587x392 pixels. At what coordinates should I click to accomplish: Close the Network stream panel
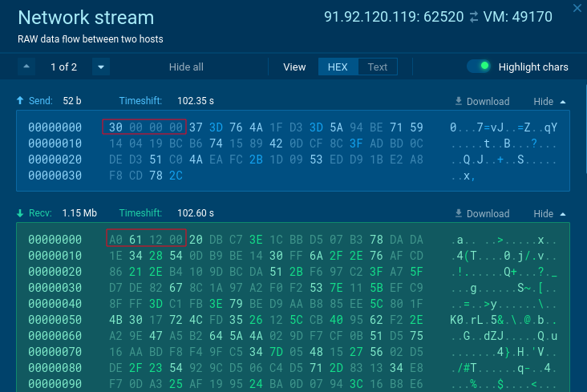click(577, 7)
